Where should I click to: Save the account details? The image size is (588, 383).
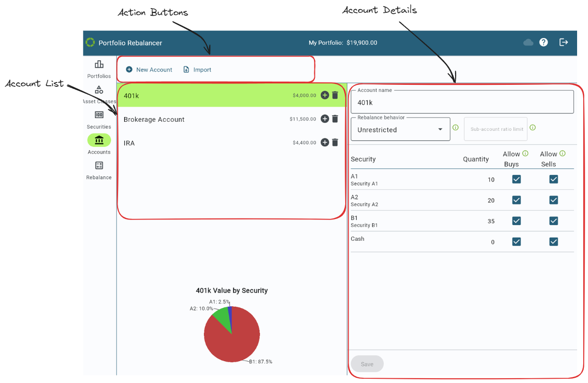pyautogui.click(x=367, y=364)
